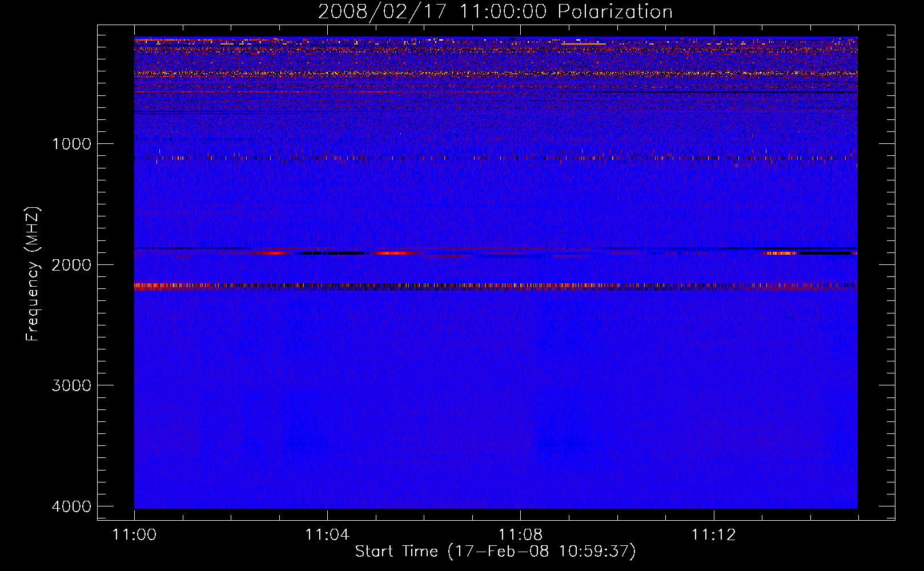Click the "Start Time (17-Feb-08 10:59:37)" label
The width and height of the screenshot is (924, 571).
(495, 552)
